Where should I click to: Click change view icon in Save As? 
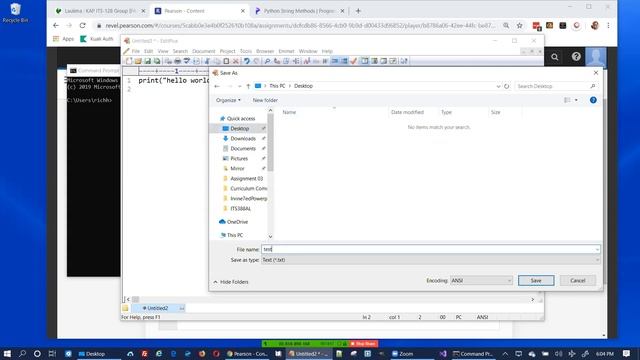coord(567,100)
